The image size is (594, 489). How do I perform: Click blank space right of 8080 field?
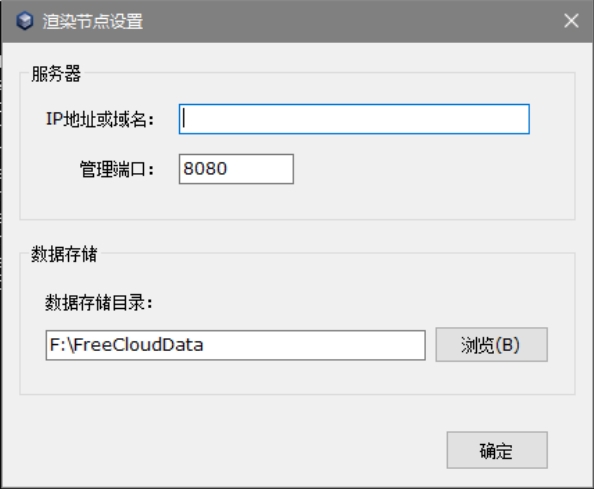point(417,169)
